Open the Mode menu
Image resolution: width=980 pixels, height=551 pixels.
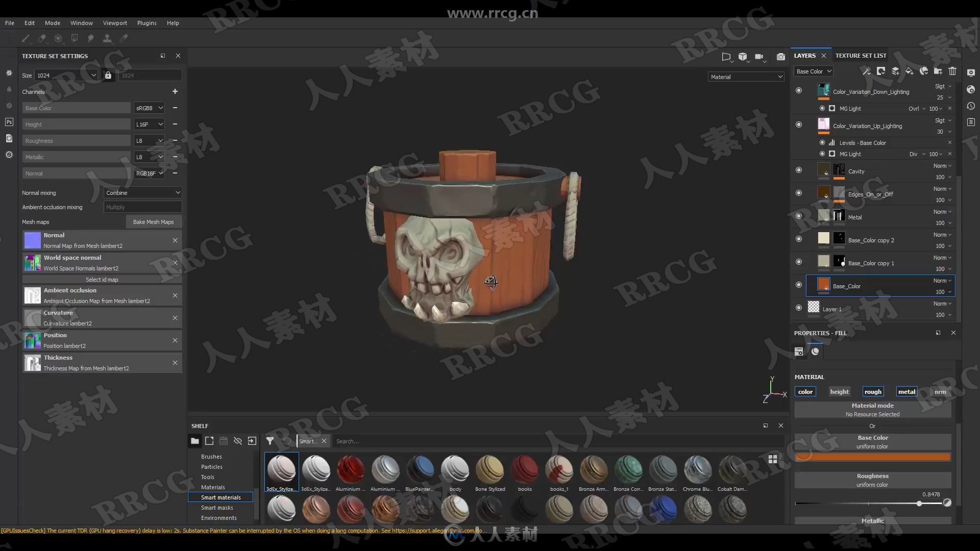pos(53,23)
